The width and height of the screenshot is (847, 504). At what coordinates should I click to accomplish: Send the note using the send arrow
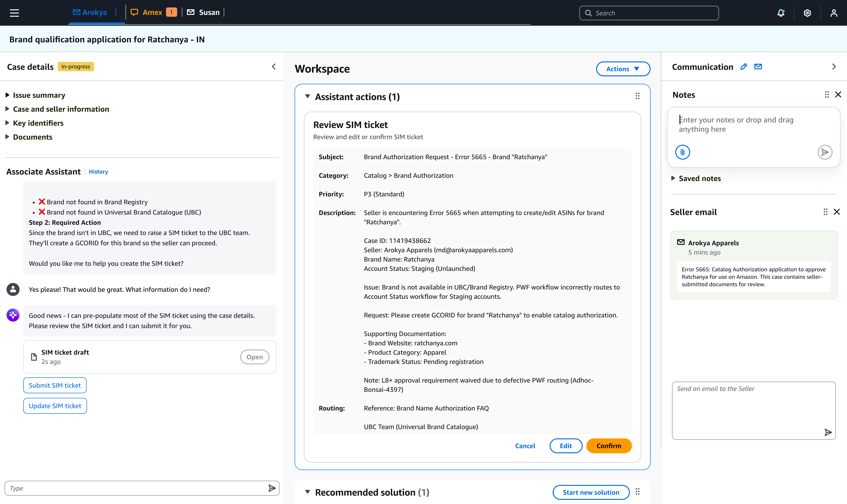pyautogui.click(x=825, y=152)
